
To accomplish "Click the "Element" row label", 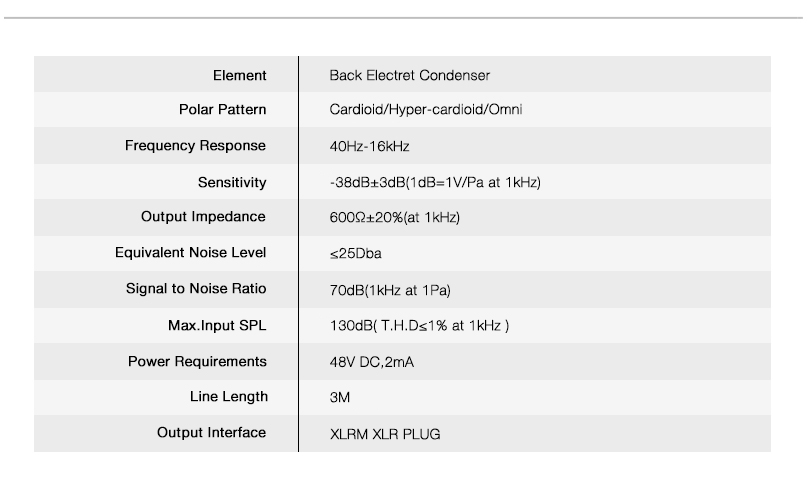I will coord(239,75).
